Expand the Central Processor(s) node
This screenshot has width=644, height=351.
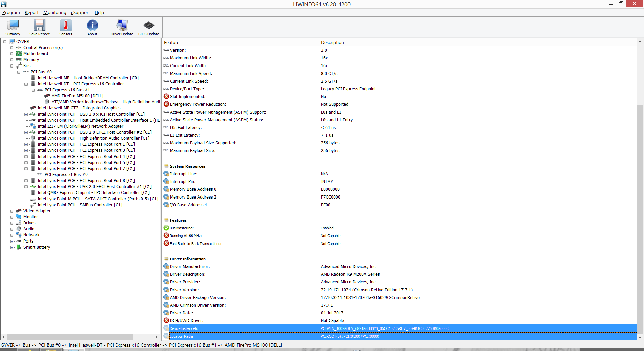point(12,48)
